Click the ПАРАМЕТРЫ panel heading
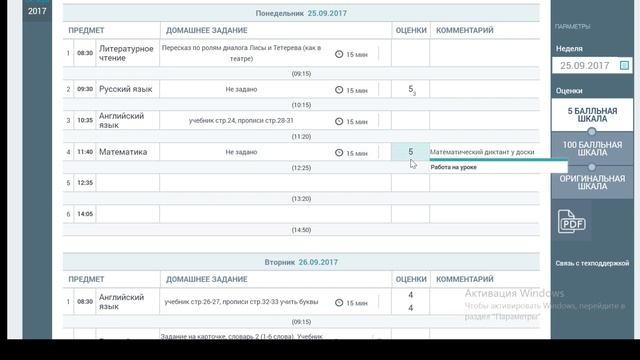 click(573, 27)
